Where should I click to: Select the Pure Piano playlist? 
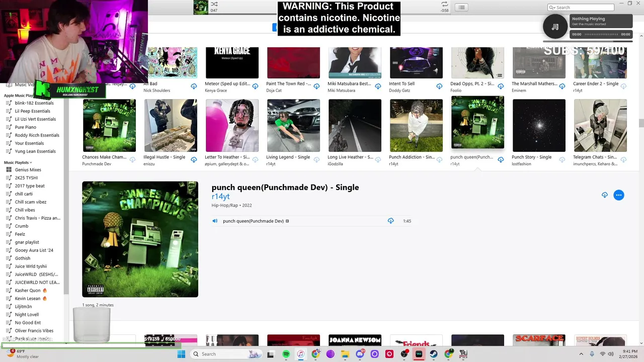point(26,127)
